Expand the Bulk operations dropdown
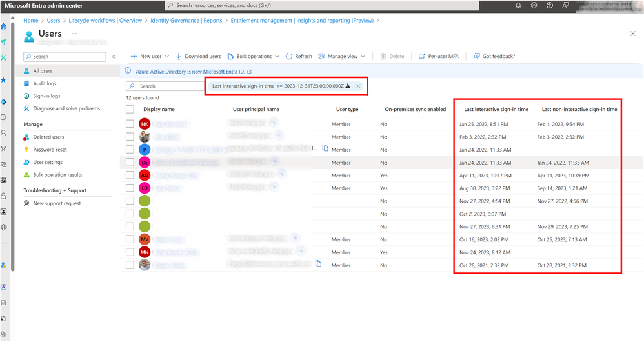This screenshot has height=342, width=644. [277, 56]
